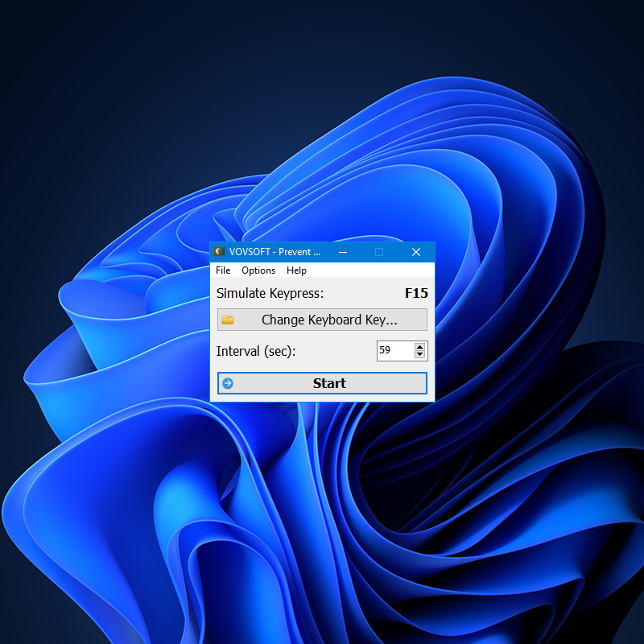The width and height of the screenshot is (644, 644).
Task: Click the Simulate Keypress label
Action: tap(269, 293)
